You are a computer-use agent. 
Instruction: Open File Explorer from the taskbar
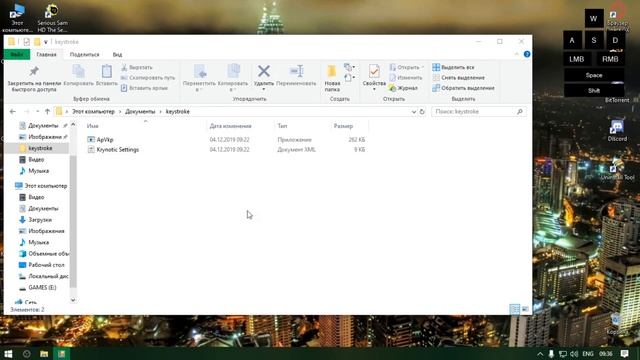click(44, 353)
